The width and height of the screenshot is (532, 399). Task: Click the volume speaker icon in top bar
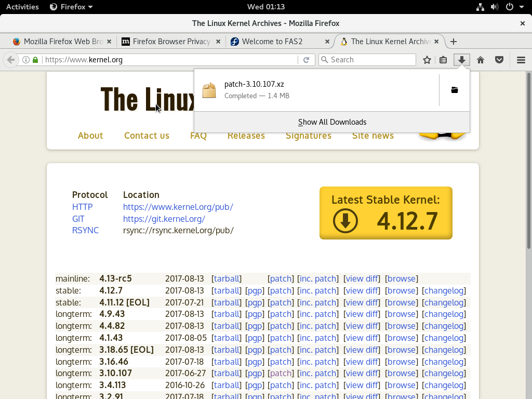click(495, 7)
